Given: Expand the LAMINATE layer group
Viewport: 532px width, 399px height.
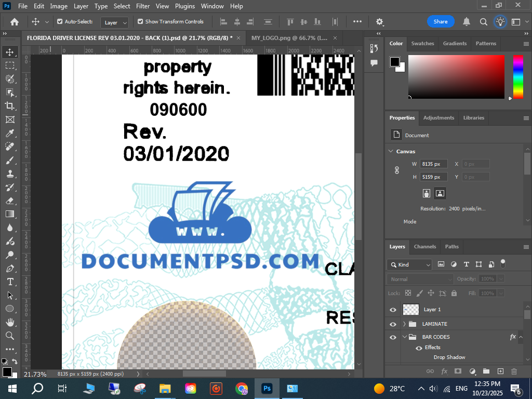Looking at the screenshot, I should pyautogui.click(x=404, y=324).
